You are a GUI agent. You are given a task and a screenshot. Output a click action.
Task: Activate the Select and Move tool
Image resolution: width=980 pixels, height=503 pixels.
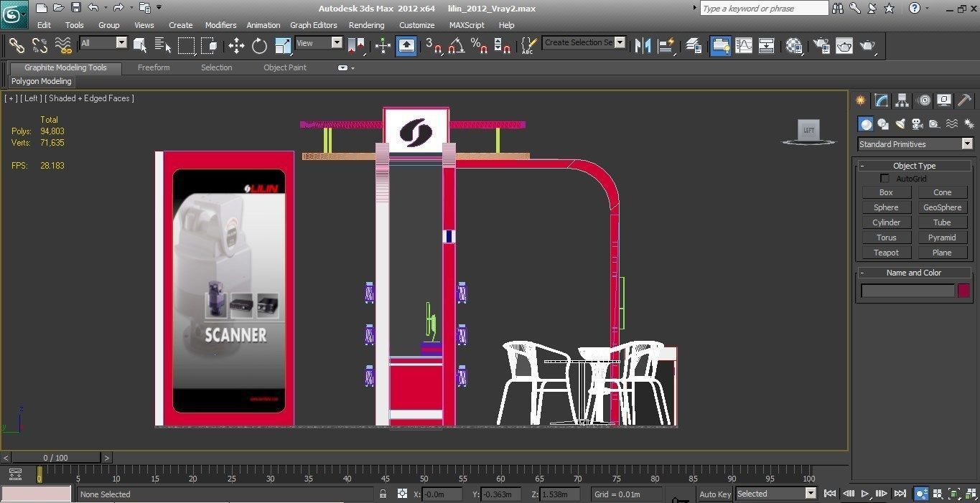tap(236, 45)
